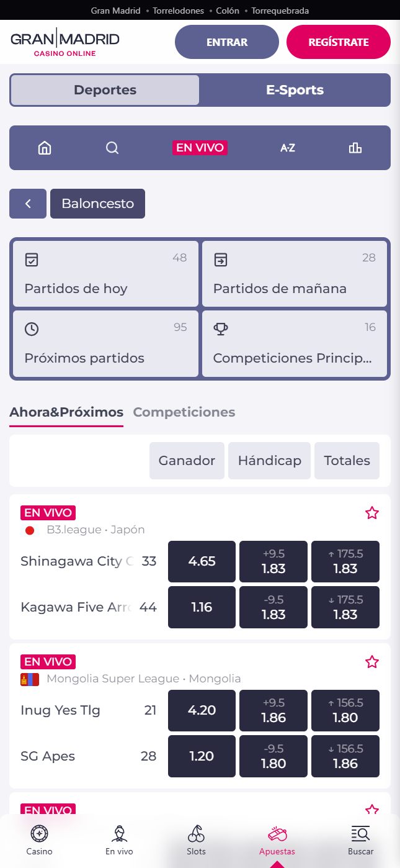Switch to the Competiciones tab
Image resolution: width=400 pixels, height=868 pixels.
[x=184, y=412]
